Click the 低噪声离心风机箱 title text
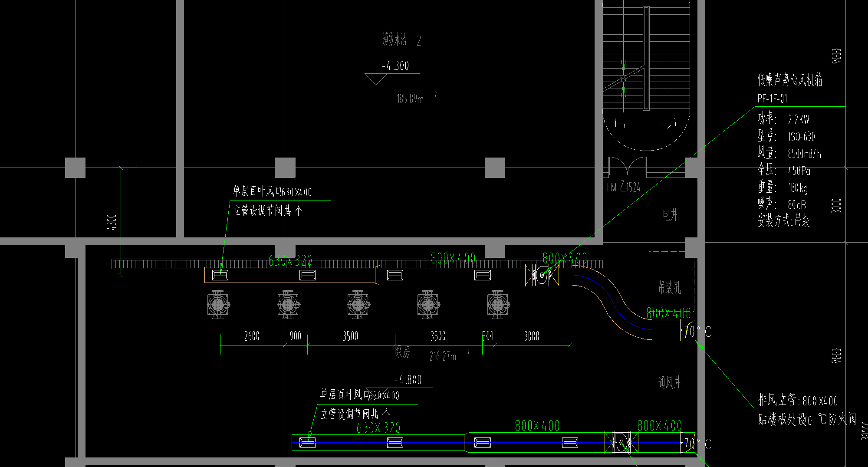Image resolution: width=868 pixels, height=467 pixels. pyautogui.click(x=790, y=80)
